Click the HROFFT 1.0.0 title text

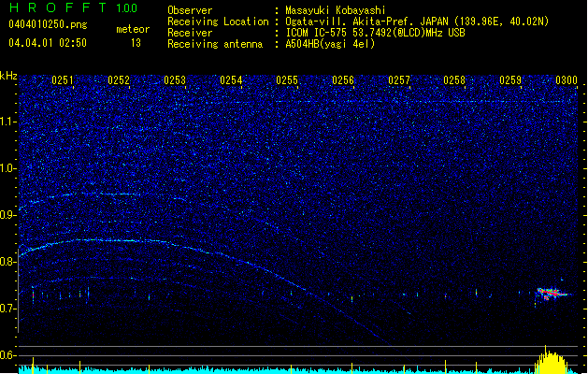[73, 7]
